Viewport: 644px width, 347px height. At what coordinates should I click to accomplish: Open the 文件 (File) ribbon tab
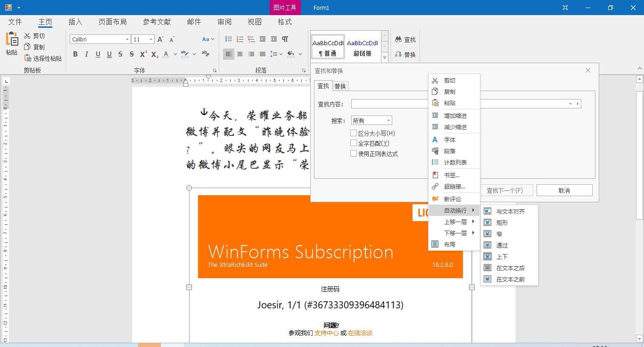pyautogui.click(x=15, y=22)
